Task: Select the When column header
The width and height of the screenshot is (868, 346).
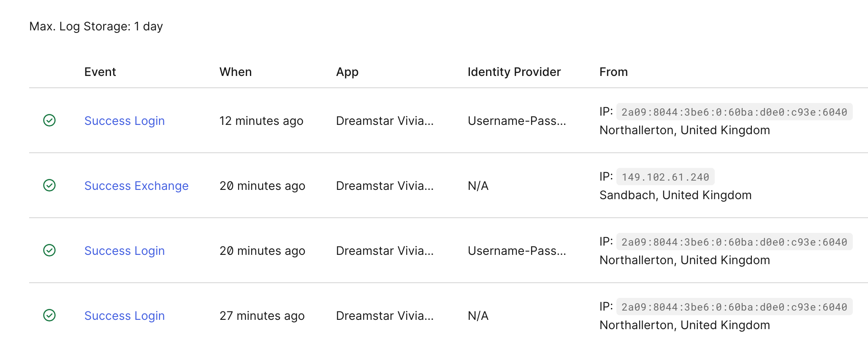Action: pyautogui.click(x=235, y=72)
